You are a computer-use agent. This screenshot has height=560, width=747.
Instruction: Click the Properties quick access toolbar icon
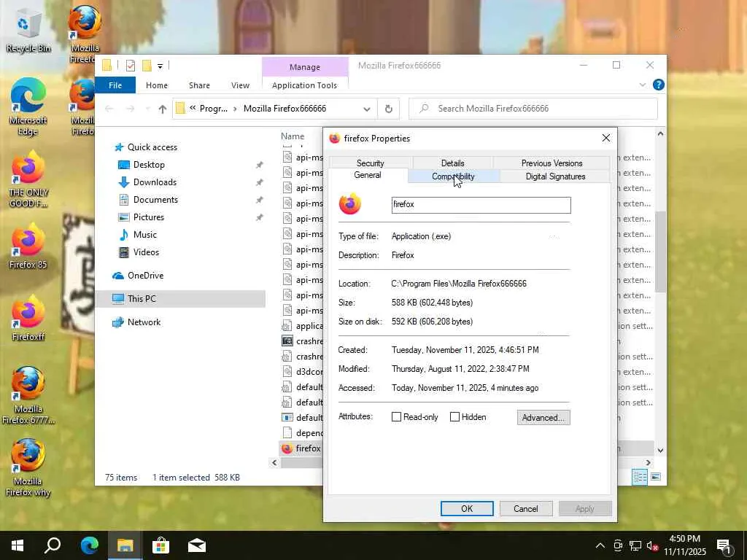coord(131,66)
